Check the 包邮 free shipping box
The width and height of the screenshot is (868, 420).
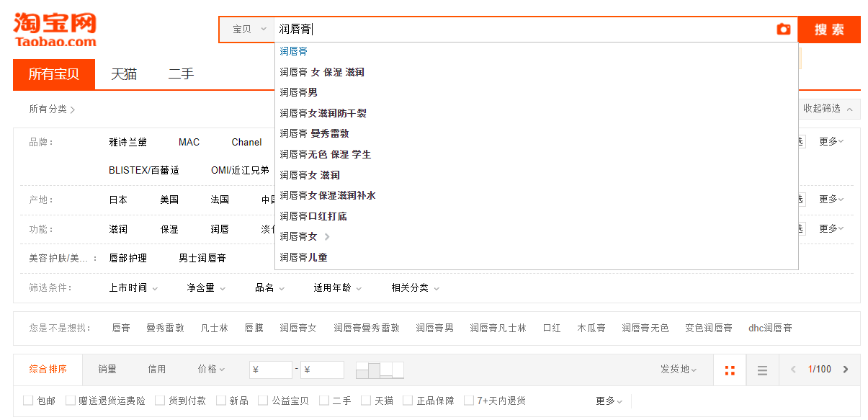point(28,401)
